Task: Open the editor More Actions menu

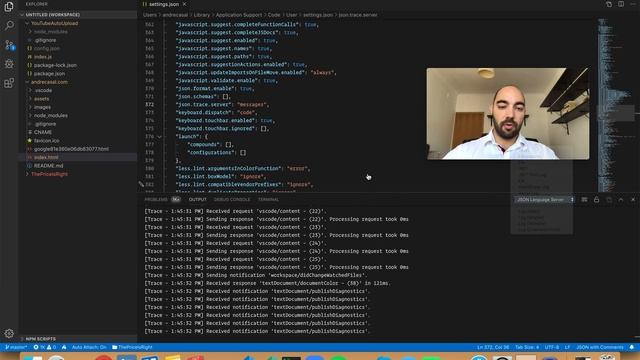Action: point(633,4)
